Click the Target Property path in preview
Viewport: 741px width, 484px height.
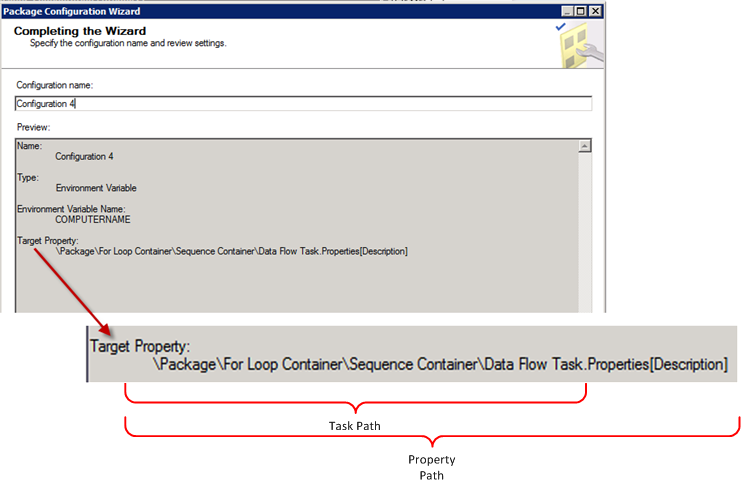pos(232,251)
